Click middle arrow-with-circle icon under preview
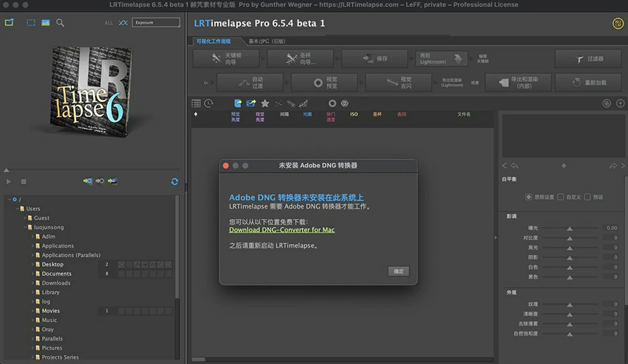The height and width of the screenshot is (364, 628). [x=99, y=181]
